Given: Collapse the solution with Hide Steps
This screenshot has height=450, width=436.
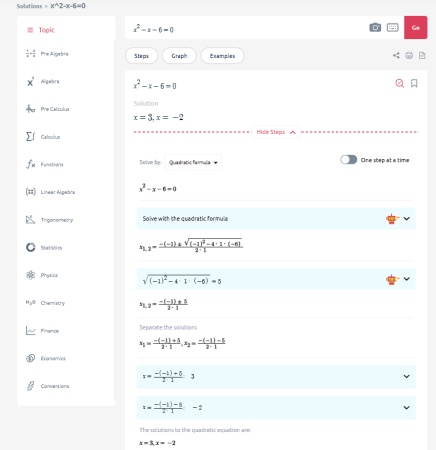Looking at the screenshot, I should click(276, 132).
